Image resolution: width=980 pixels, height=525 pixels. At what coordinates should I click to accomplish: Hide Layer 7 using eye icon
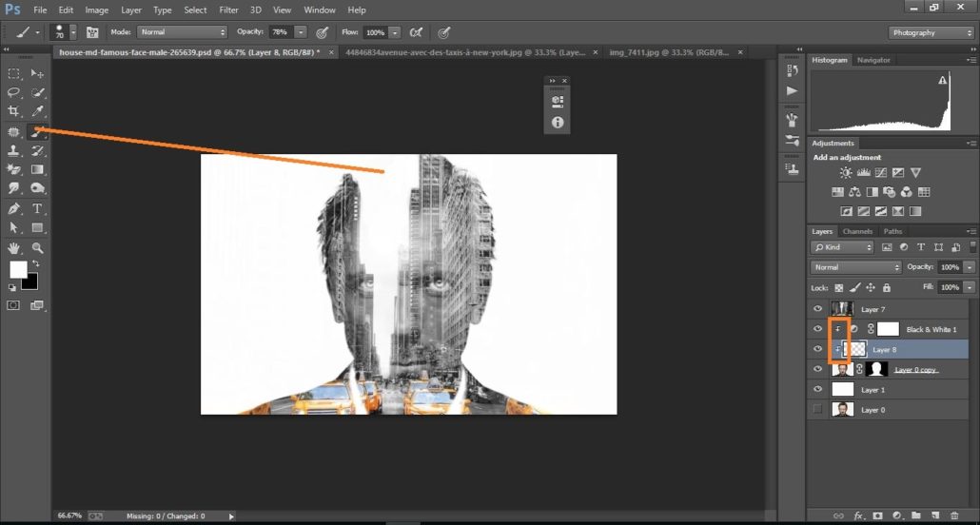tap(817, 309)
